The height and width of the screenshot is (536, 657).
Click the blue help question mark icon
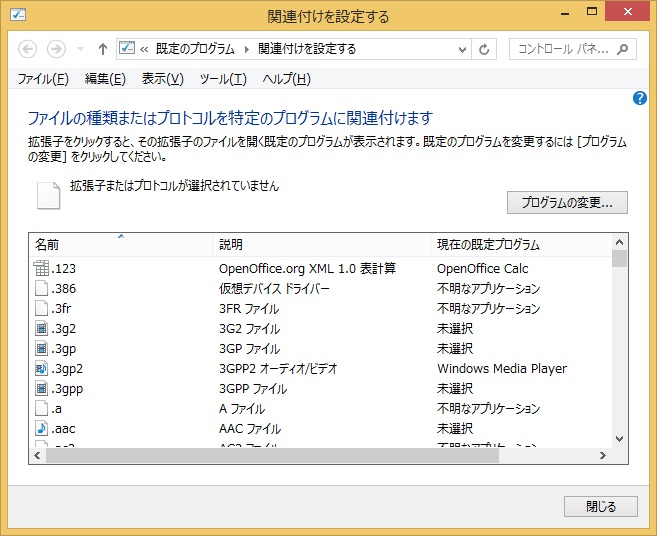pos(641,98)
